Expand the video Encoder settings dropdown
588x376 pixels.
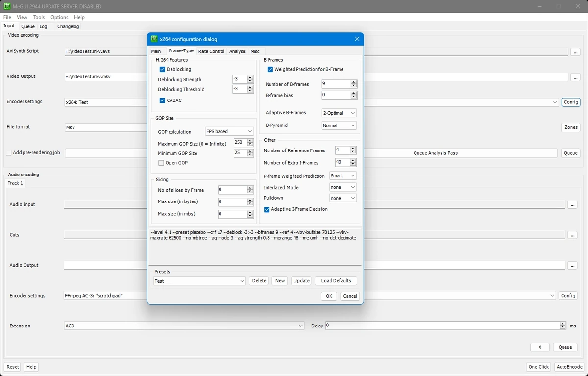click(x=555, y=102)
